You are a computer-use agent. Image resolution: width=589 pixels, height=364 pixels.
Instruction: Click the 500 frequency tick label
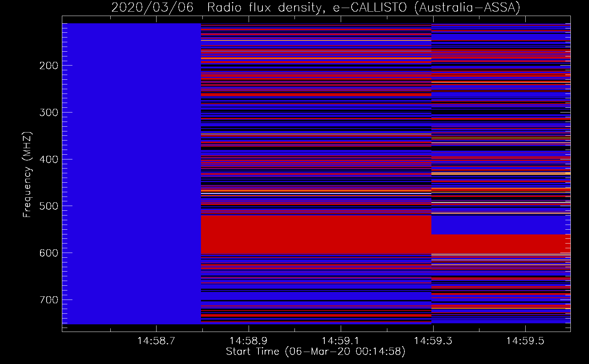[49, 206]
